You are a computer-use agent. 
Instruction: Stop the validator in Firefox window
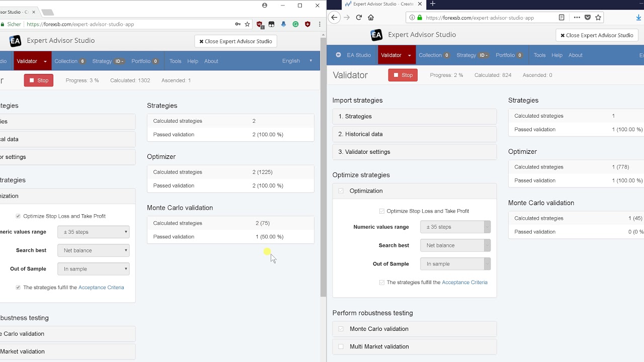(403, 75)
